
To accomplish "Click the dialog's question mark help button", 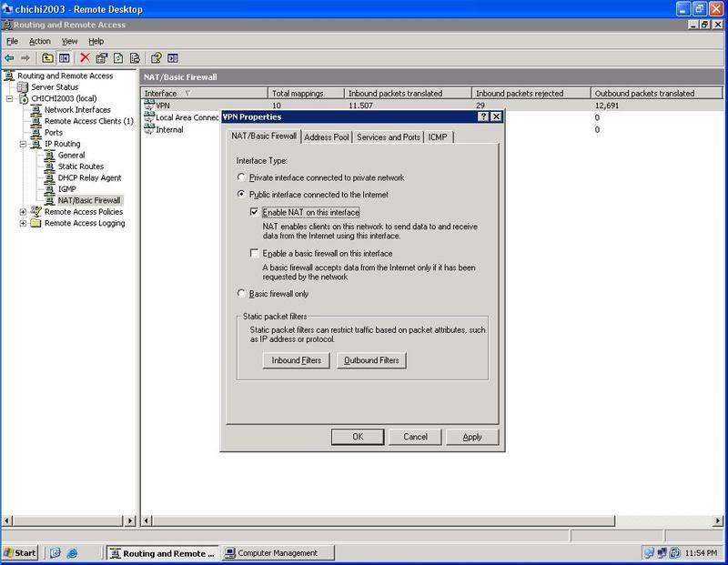I will (x=483, y=116).
